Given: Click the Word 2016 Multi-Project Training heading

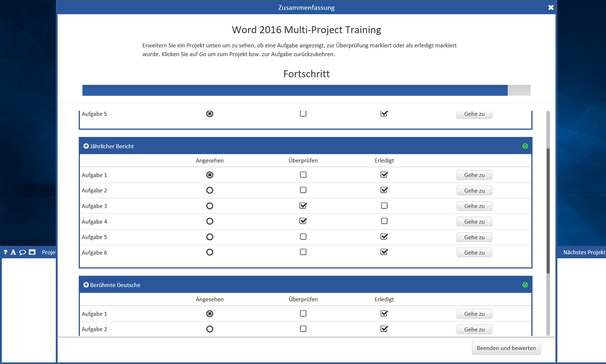Looking at the screenshot, I should click(x=306, y=30).
